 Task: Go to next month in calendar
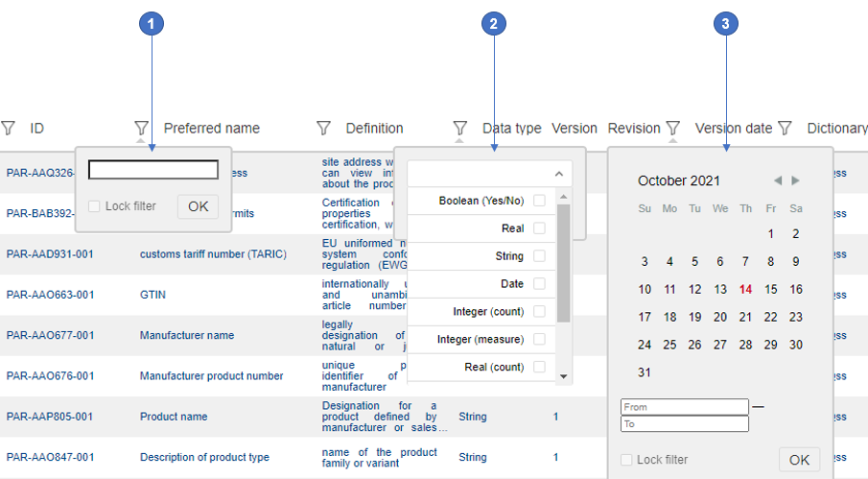795,180
